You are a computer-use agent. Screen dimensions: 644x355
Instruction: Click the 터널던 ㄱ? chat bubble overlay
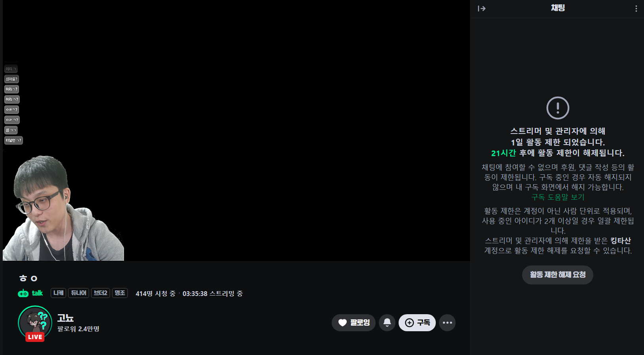tap(13, 140)
